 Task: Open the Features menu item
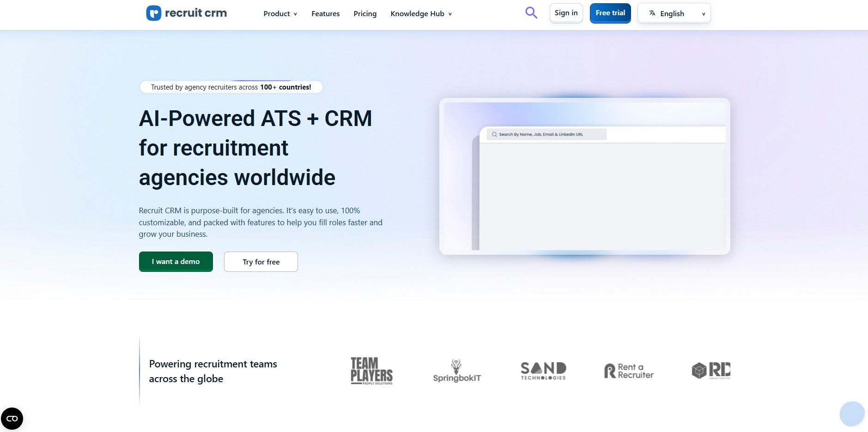325,13
